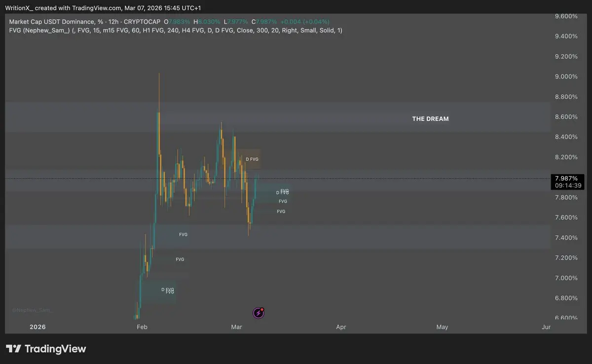Click the May marker on the time axis

click(442, 327)
